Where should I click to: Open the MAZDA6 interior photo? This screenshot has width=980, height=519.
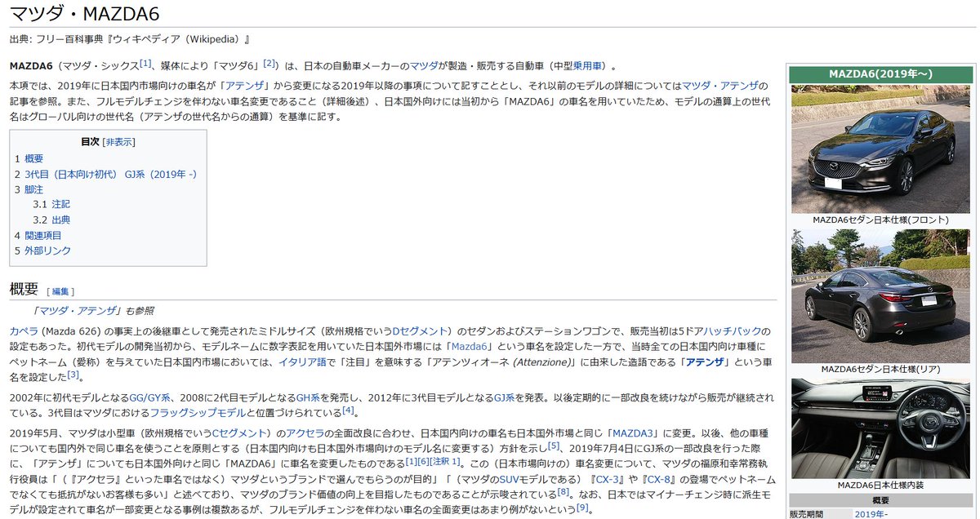pos(880,428)
